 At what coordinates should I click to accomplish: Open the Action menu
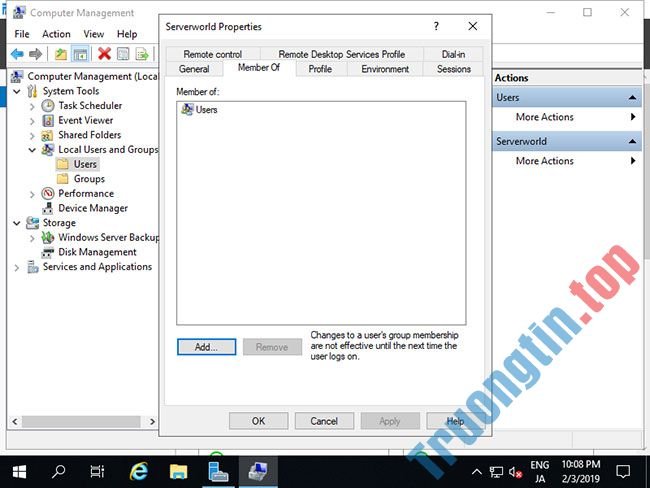(56, 34)
